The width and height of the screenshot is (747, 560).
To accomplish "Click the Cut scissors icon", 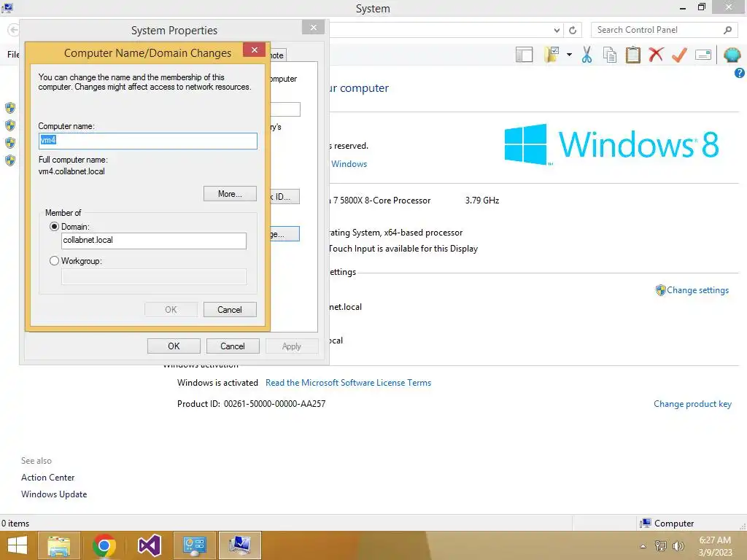I will click(587, 55).
